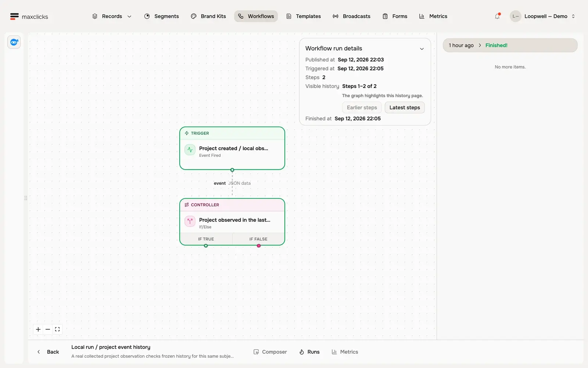Click the Event Fired pulse icon
Screen dimensions: 588x368
click(190, 150)
